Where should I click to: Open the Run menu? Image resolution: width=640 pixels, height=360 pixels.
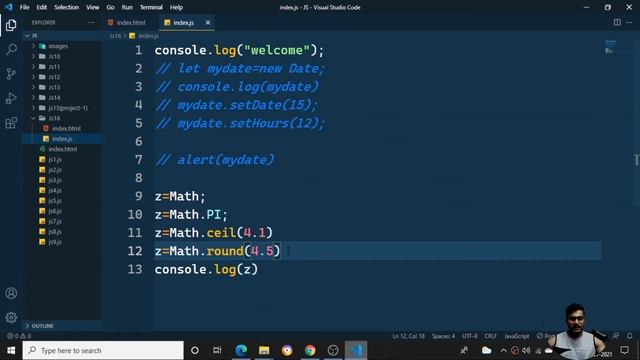(127, 7)
